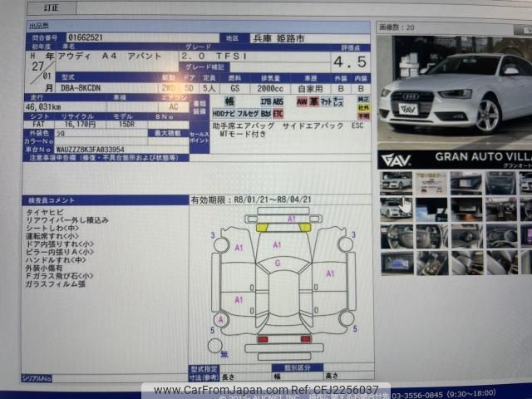Image resolution: width=532 pixels, height=399 pixels.
Task: Click the G mark on the windshield diagram
Action: (x=277, y=263)
